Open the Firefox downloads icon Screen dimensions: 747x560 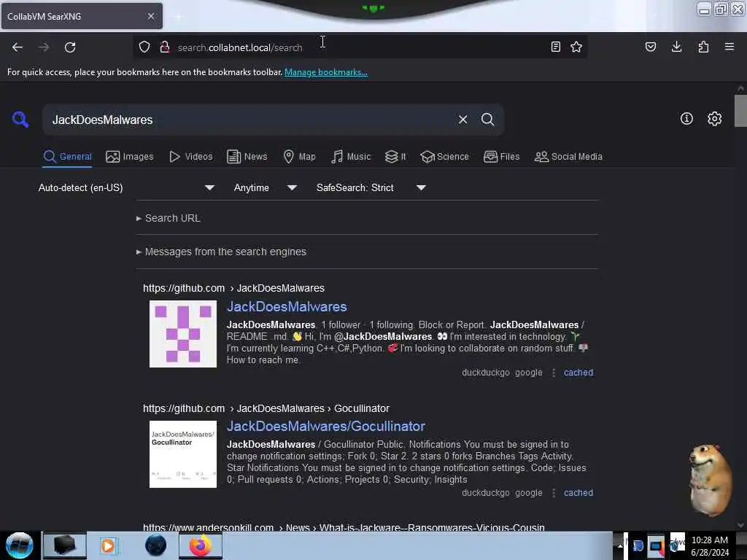pos(676,47)
